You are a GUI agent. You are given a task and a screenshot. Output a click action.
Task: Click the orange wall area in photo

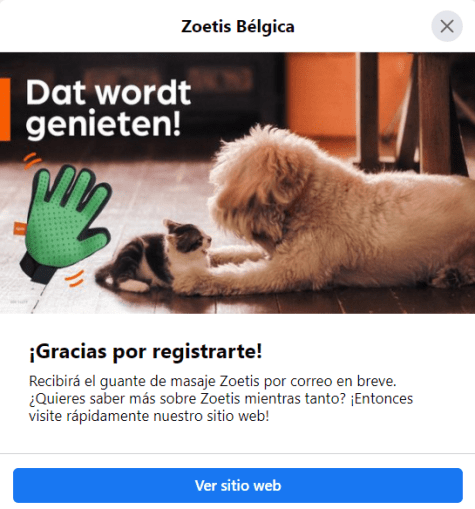(x=320, y=95)
